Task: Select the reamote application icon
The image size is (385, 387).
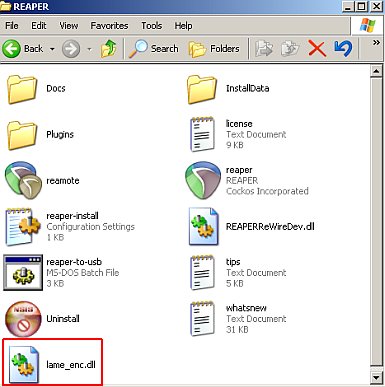Action: coord(23,180)
